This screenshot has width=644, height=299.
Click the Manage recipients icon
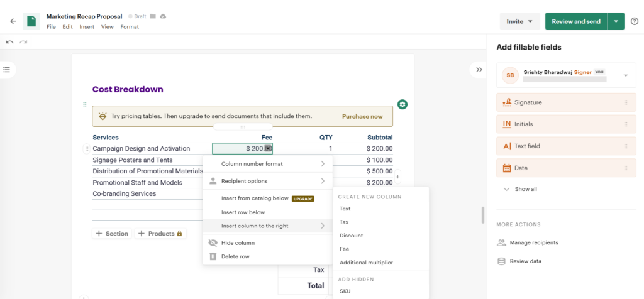click(x=501, y=242)
